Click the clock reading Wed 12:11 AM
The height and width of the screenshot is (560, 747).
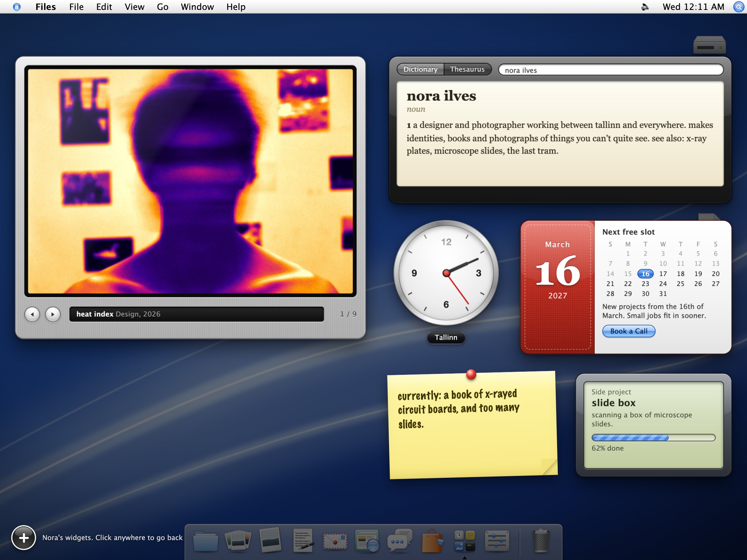click(693, 7)
